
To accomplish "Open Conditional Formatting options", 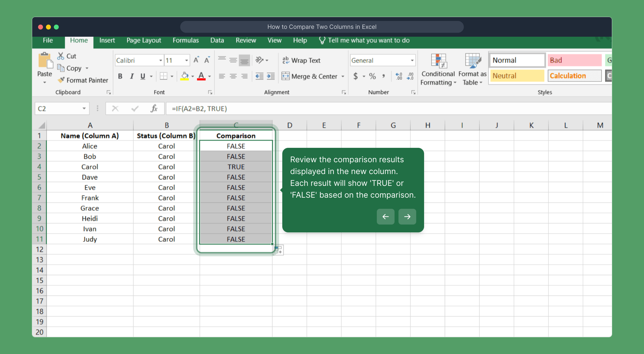I will tap(438, 69).
